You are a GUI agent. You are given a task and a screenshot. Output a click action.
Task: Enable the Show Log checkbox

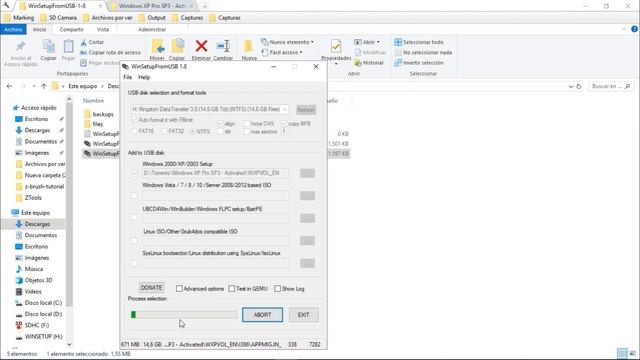(x=278, y=289)
